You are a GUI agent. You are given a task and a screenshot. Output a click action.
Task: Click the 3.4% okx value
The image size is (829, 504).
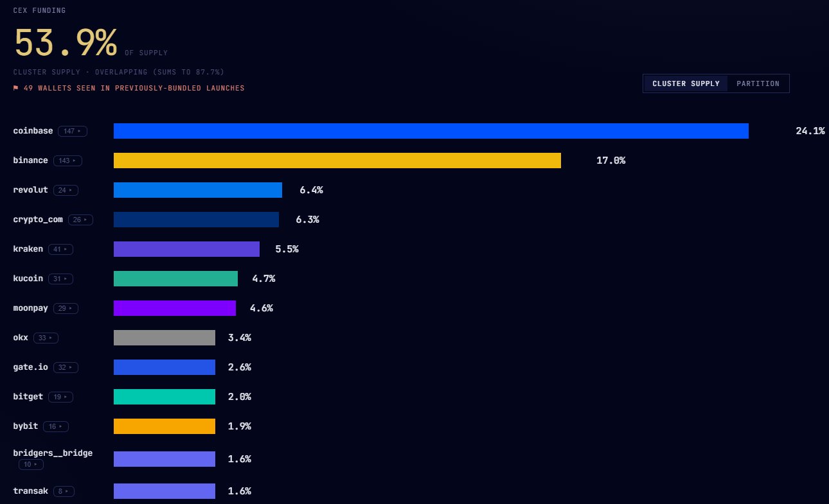pyautogui.click(x=239, y=338)
